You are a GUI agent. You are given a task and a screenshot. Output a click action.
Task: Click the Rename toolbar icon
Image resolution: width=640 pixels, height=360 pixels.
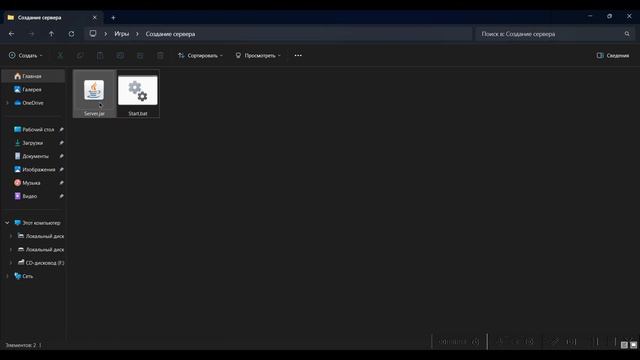120,56
